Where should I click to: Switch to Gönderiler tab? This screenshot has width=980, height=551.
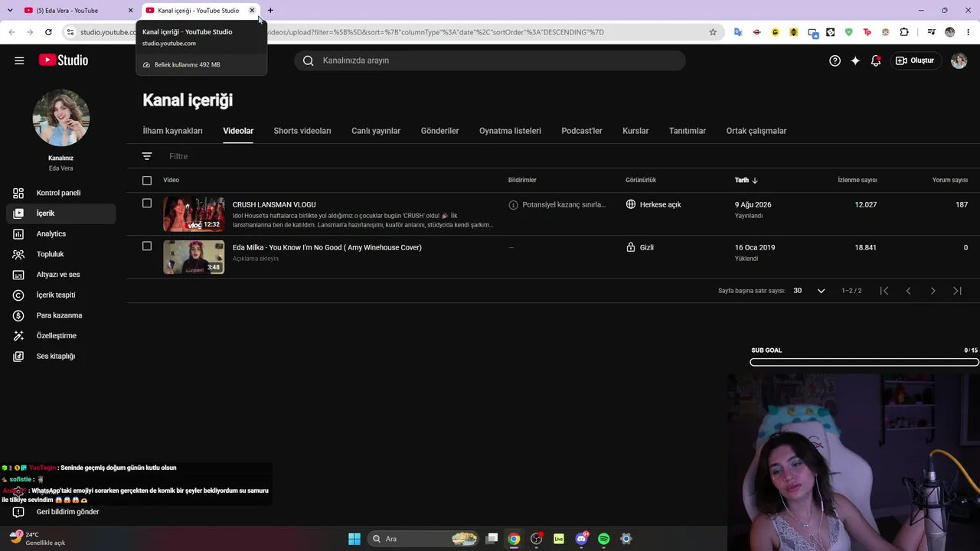coord(439,131)
